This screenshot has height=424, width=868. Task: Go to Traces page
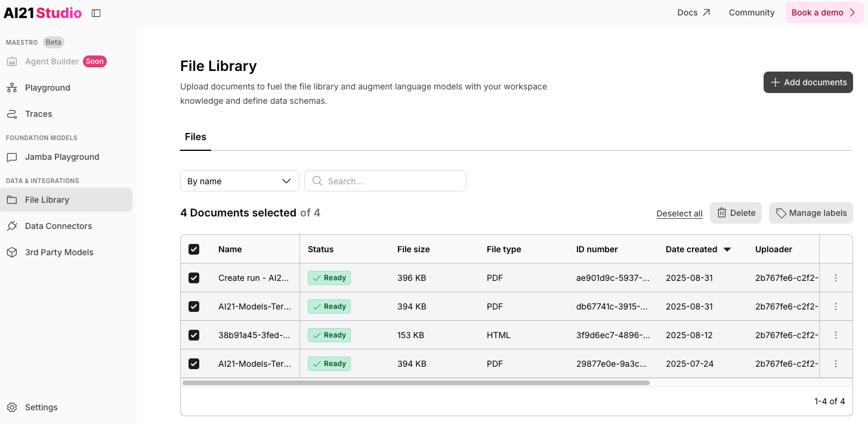(x=39, y=114)
